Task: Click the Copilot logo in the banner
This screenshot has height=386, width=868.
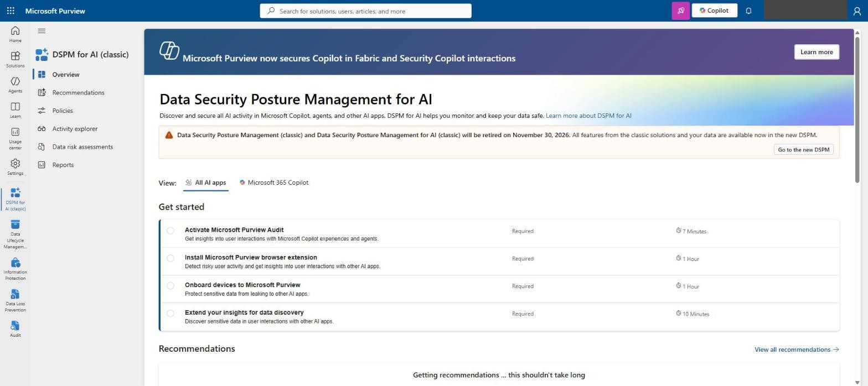Action: (x=169, y=50)
